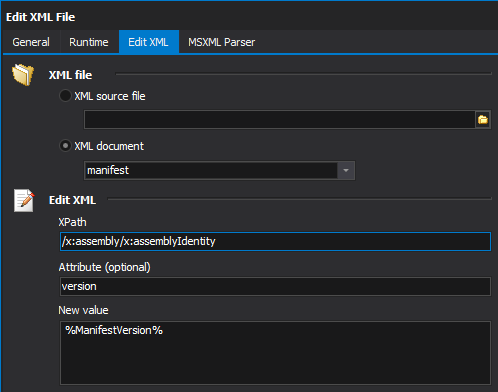Open the General tab
The height and width of the screenshot is (392, 498).
tap(31, 42)
